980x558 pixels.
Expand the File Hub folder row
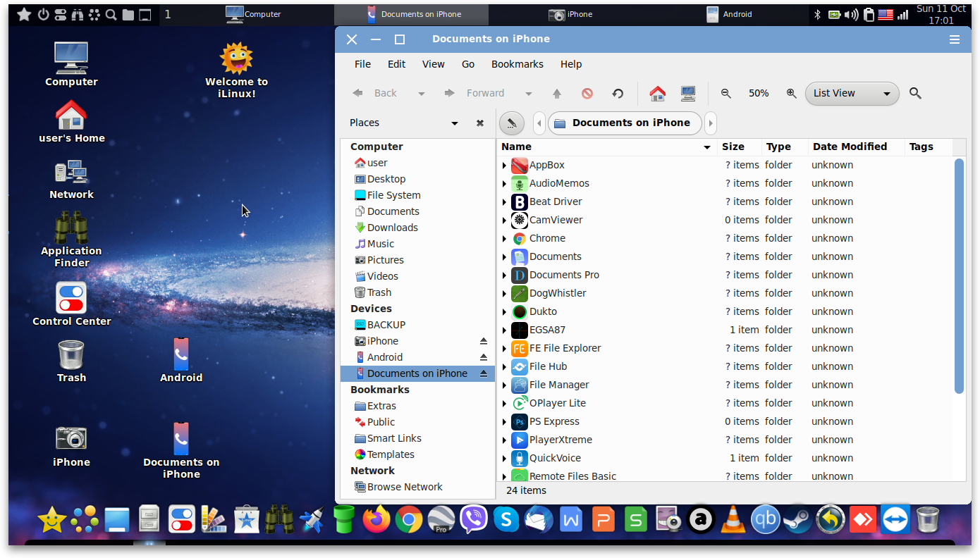point(504,367)
